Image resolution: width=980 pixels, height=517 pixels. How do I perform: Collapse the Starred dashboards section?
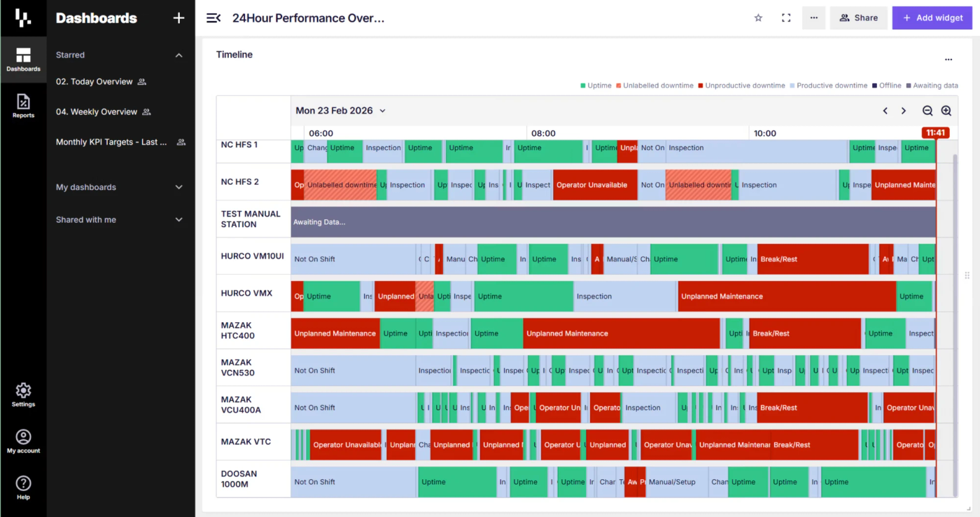point(178,55)
